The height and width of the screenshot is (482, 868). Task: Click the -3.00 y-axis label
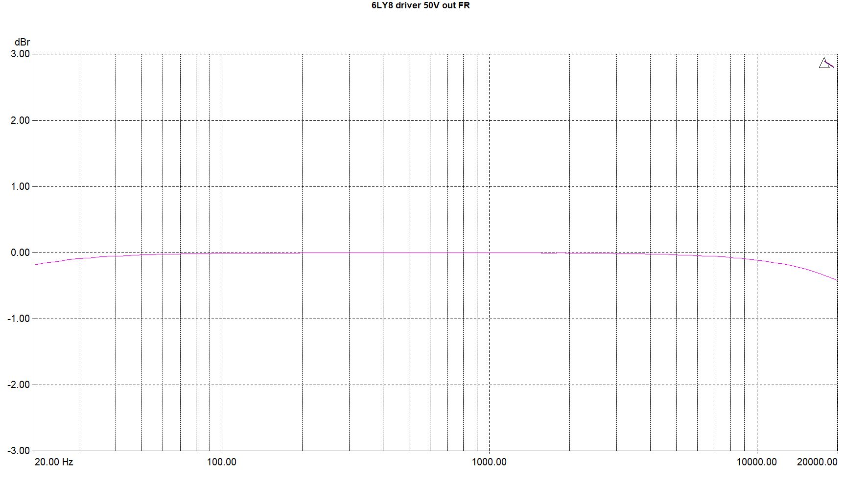(x=19, y=451)
